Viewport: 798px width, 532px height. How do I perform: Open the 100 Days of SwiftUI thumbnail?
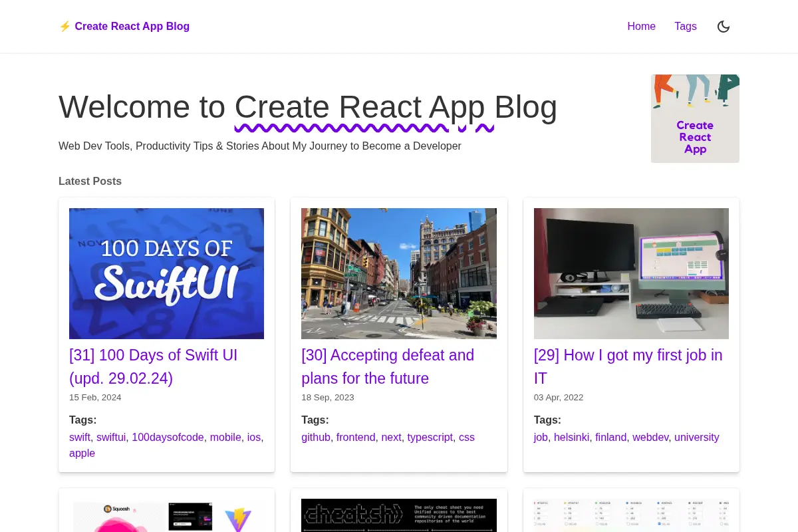click(166, 273)
